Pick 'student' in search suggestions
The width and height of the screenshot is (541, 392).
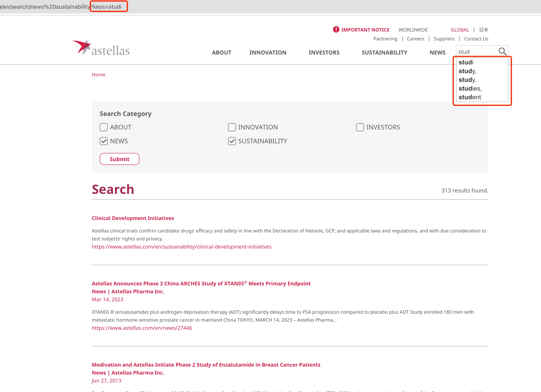469,97
